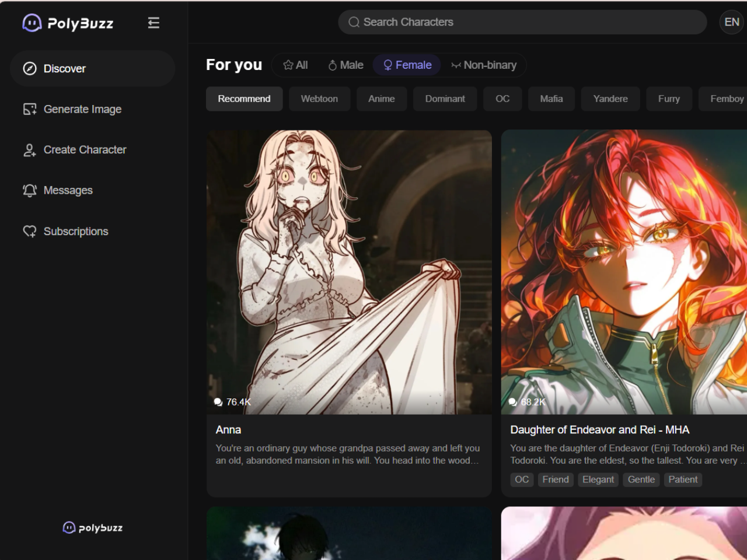Image resolution: width=747 pixels, height=560 pixels.
Task: Switch to the Yandere category
Action: (610, 99)
